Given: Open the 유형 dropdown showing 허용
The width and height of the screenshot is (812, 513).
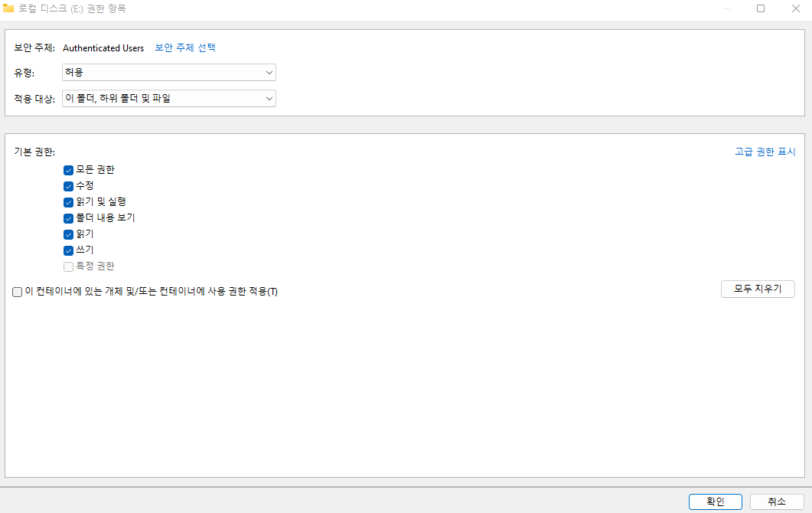Looking at the screenshot, I should pyautogui.click(x=169, y=73).
